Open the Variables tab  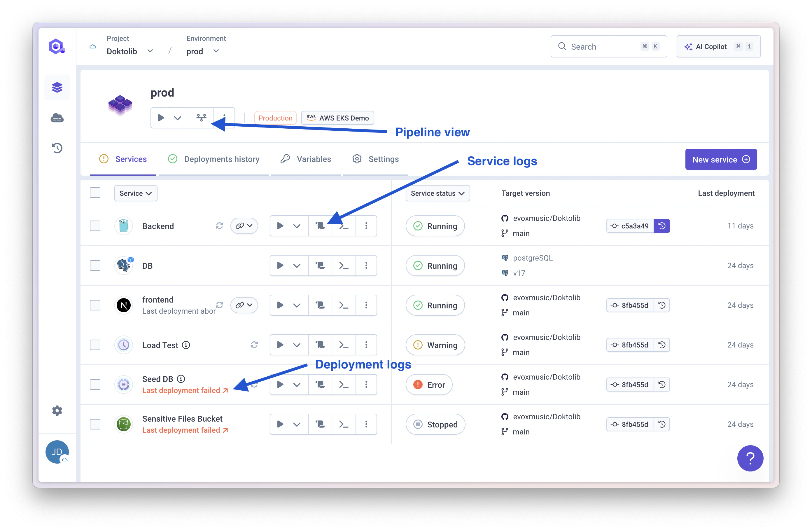pos(306,159)
